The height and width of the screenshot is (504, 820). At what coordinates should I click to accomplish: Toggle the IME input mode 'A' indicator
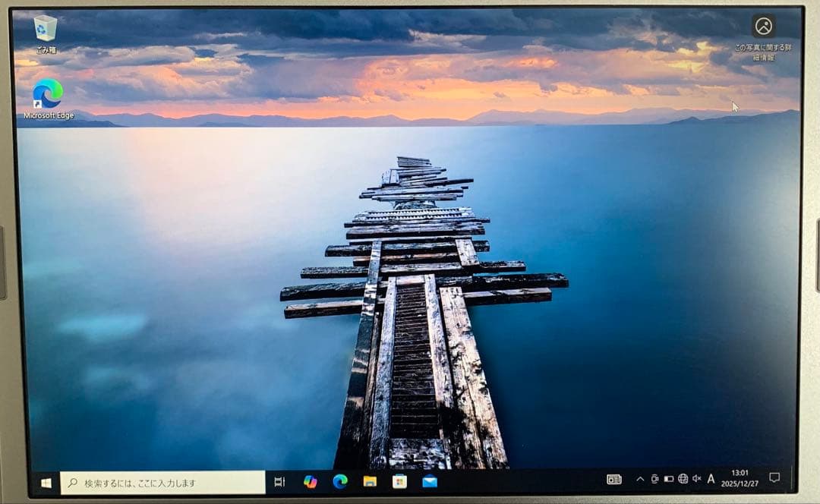[x=711, y=480]
